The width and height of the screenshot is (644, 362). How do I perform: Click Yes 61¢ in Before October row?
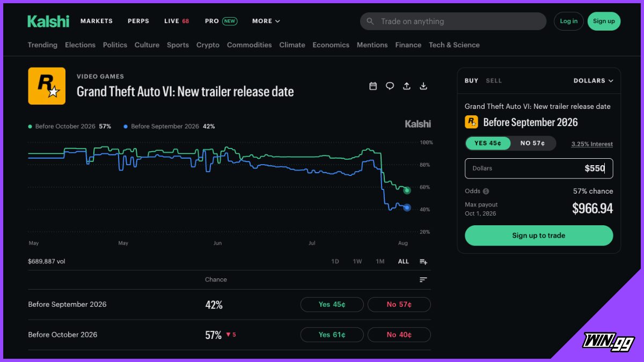pos(332,335)
